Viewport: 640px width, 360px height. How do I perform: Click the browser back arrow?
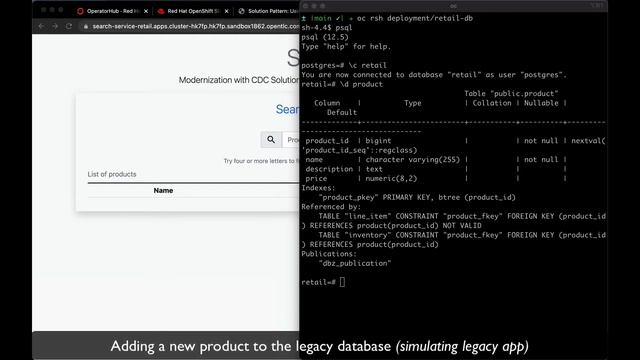pyautogui.click(x=41, y=26)
